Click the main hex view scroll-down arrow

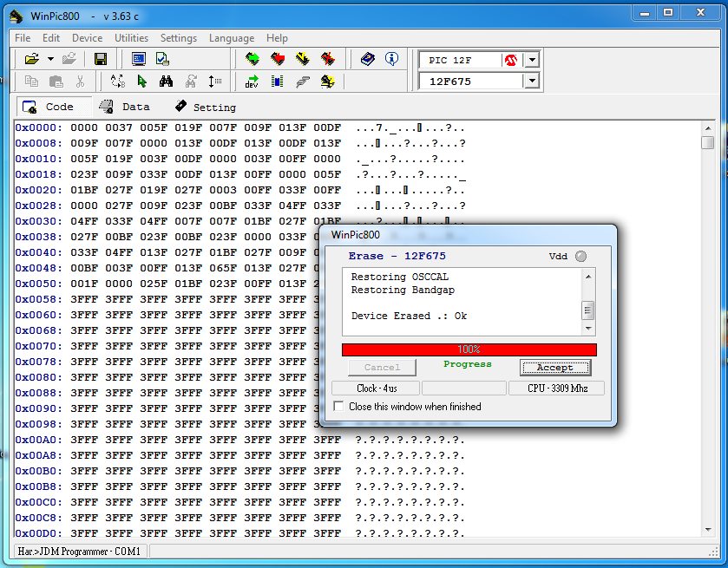point(707,530)
